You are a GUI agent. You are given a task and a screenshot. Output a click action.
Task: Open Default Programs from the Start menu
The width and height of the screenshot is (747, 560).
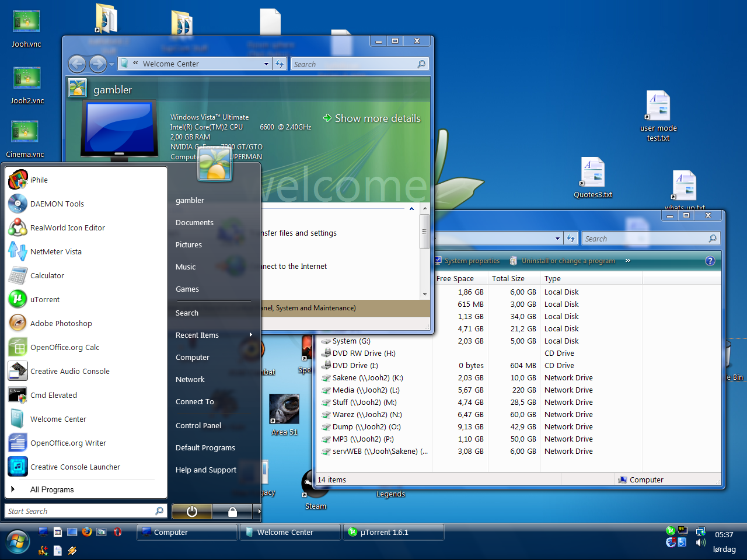(205, 447)
